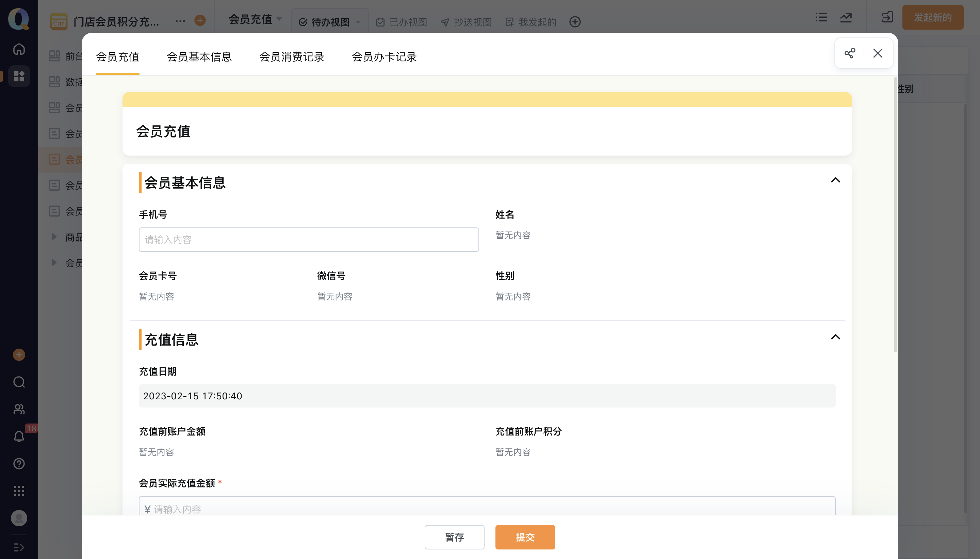Click the 微信号 field label

coord(331,276)
